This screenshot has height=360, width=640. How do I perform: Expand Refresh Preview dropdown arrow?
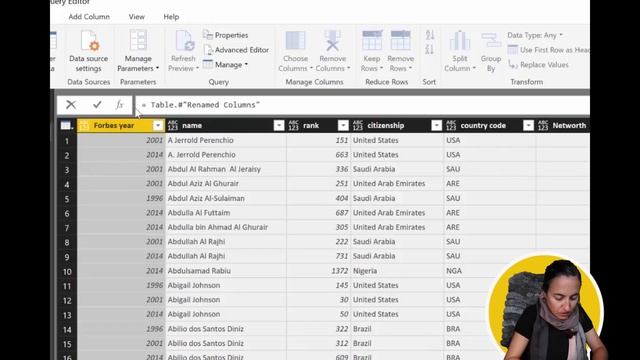pyautogui.click(x=198, y=69)
